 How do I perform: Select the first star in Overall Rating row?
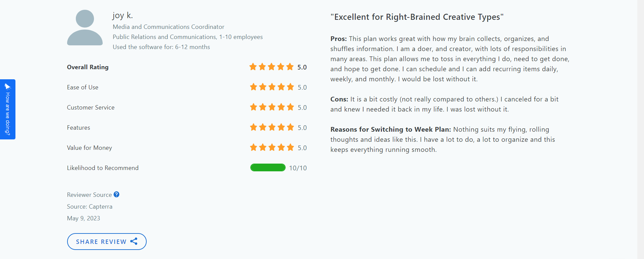[253, 67]
